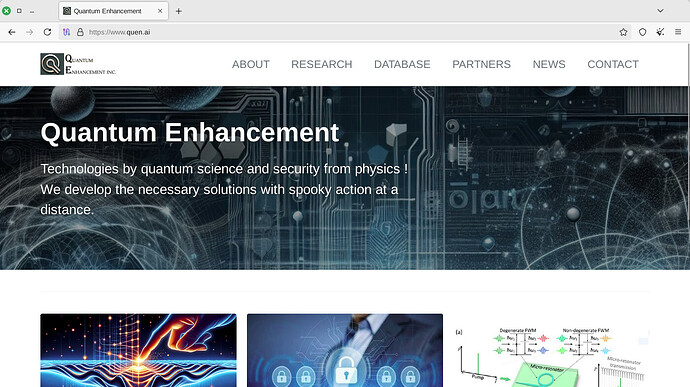This screenshot has width=690, height=387.
Task: Bookmark this page with the star icon
Action: pyautogui.click(x=623, y=32)
